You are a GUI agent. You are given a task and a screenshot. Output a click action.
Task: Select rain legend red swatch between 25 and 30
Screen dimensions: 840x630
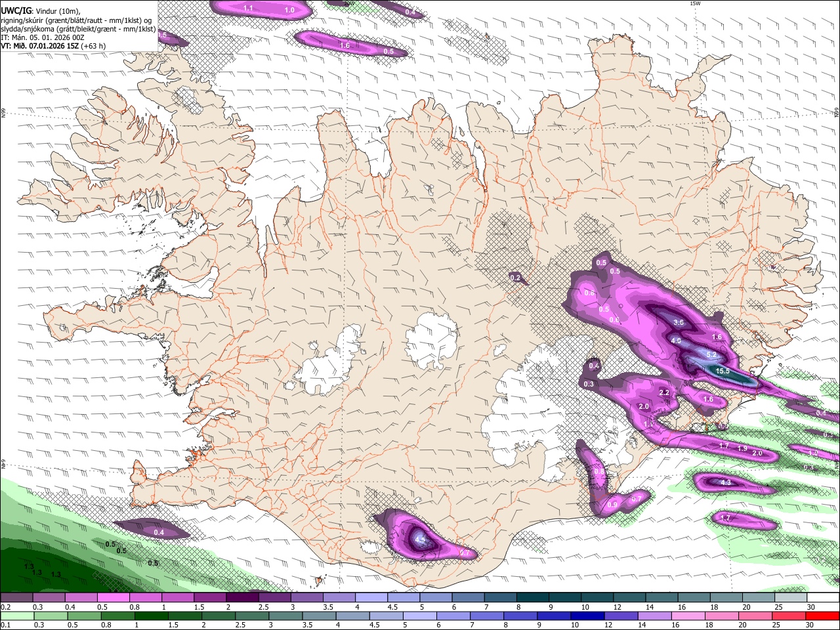tap(788, 616)
